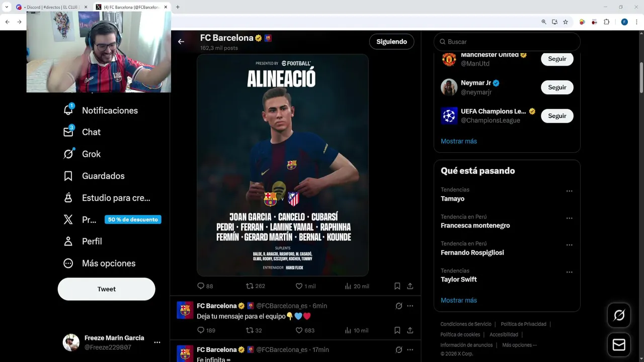The width and height of the screenshot is (644, 362).
Task: Bookmark the Alineació lineup post
Action: (397, 286)
